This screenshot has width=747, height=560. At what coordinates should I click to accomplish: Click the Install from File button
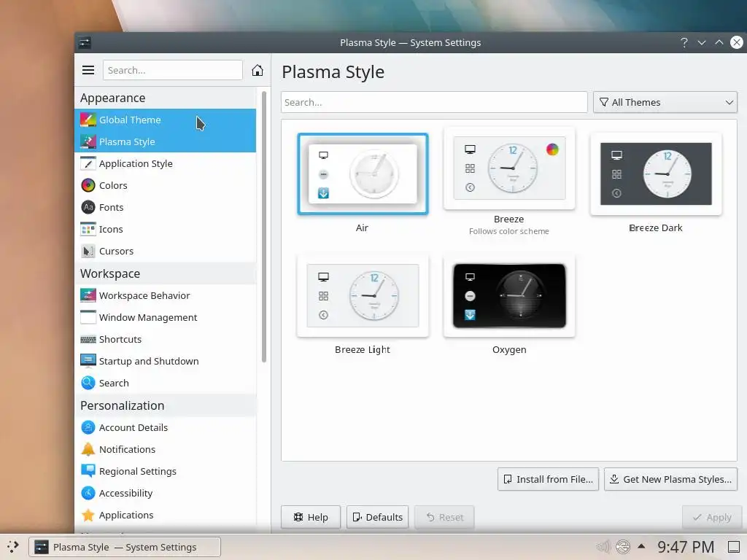(x=549, y=479)
